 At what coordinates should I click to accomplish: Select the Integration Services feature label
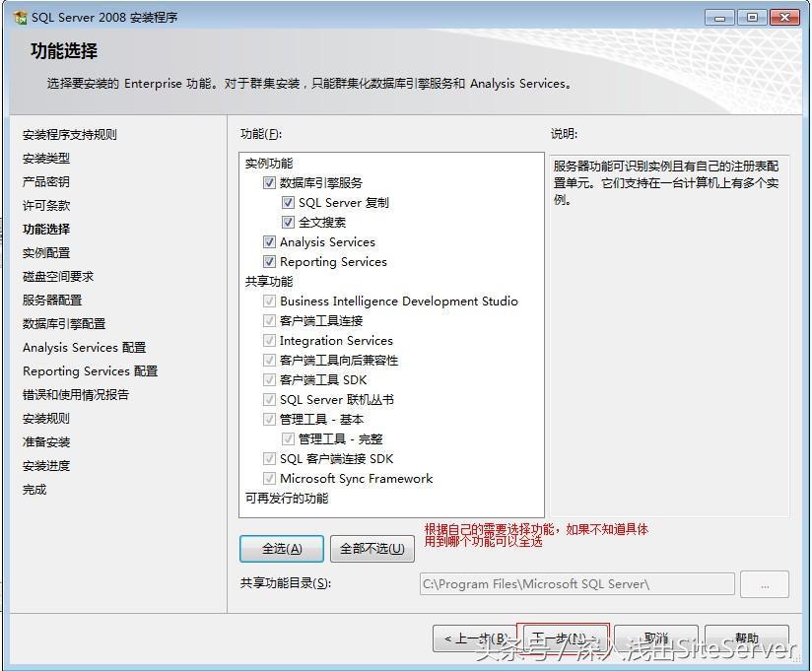[x=336, y=341]
